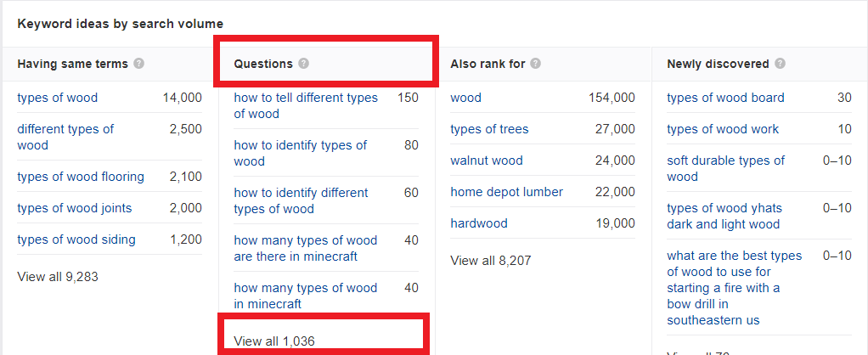The width and height of the screenshot is (868, 355).
Task: Open 'what are the best types of wood' keyword
Action: (x=735, y=288)
